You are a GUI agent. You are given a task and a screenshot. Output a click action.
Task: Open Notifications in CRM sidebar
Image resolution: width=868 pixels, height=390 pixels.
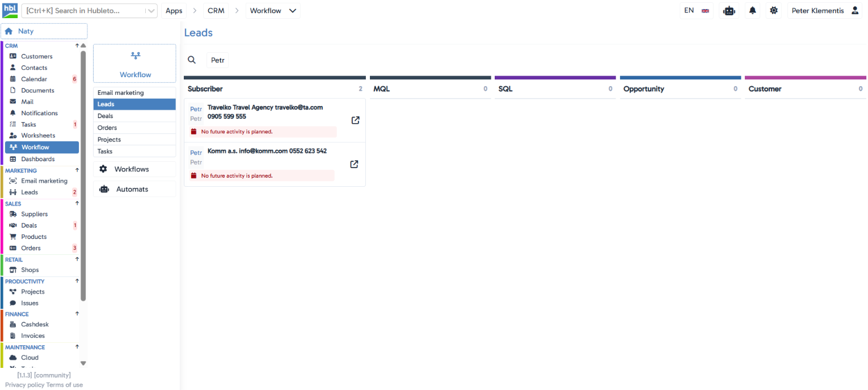pos(42,113)
